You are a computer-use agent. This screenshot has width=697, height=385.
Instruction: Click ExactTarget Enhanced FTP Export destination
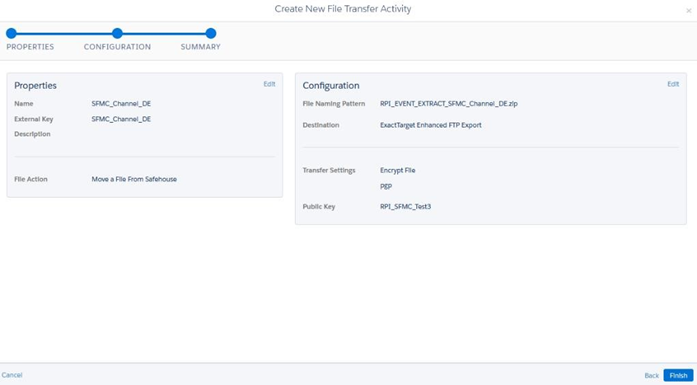point(431,125)
